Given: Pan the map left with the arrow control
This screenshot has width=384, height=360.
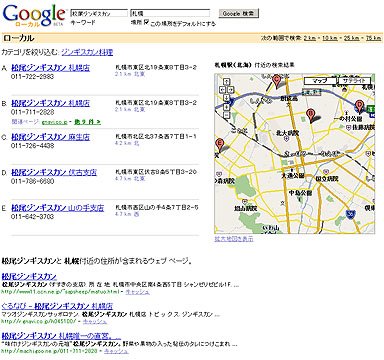Looking at the screenshot, I should 222,90.
